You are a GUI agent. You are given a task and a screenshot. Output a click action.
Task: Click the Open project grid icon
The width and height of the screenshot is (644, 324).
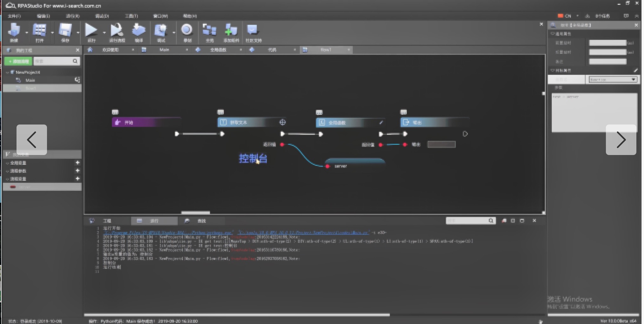39,30
